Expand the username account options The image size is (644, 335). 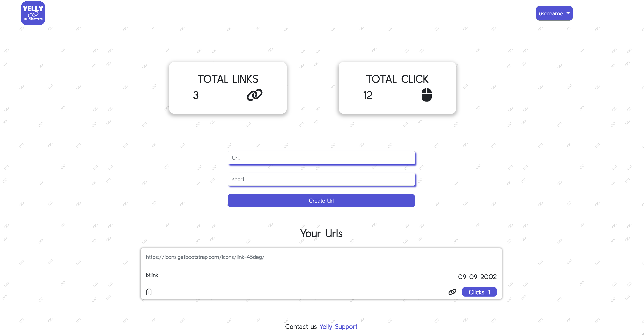pos(554,13)
